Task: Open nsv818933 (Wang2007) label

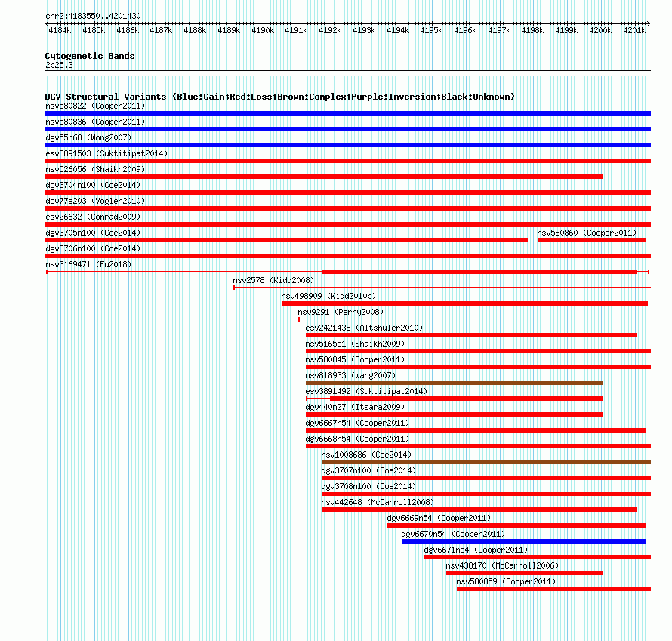Action: [x=350, y=375]
